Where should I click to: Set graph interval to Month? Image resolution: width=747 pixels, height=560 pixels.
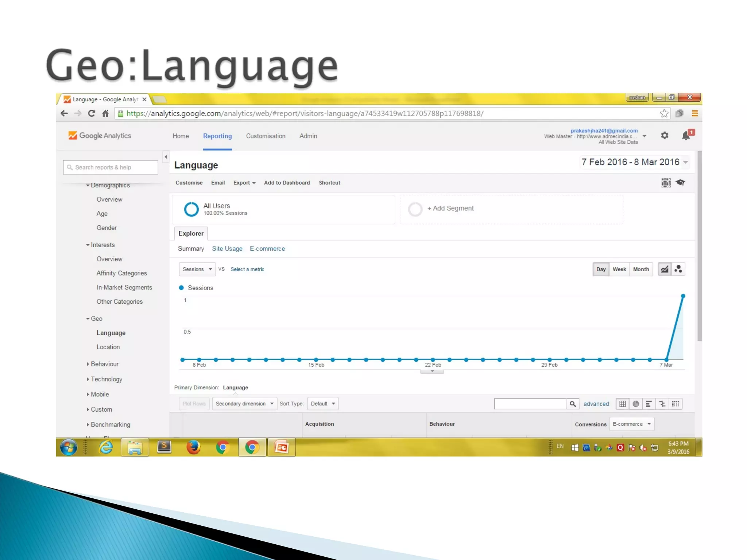point(641,269)
